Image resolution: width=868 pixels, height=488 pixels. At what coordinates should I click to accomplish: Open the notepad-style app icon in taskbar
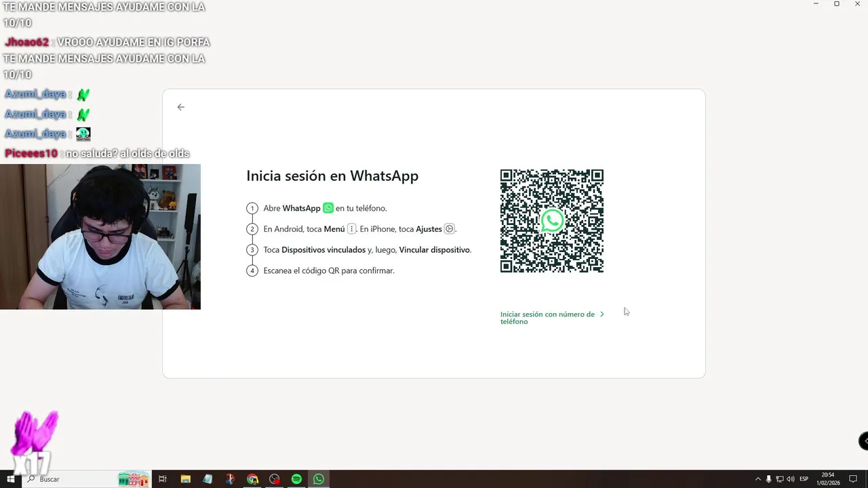pos(208,479)
